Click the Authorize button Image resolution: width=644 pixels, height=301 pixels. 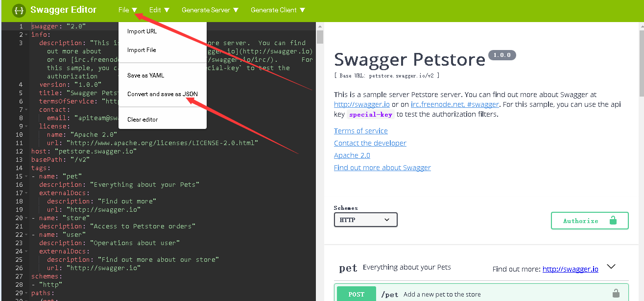pyautogui.click(x=590, y=221)
